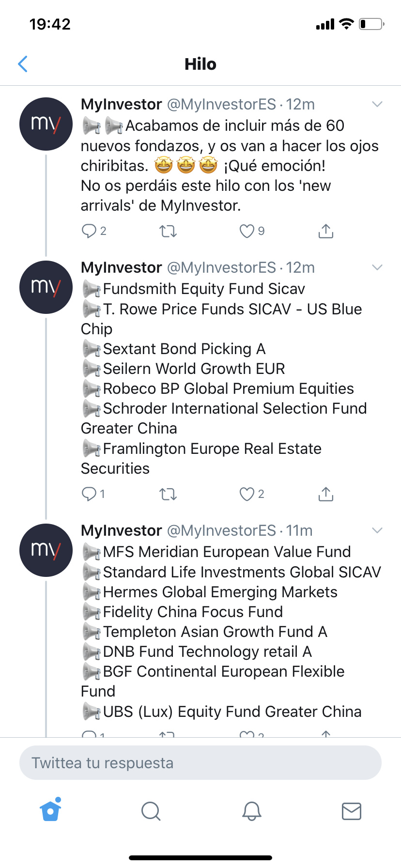Image resolution: width=401 pixels, height=868 pixels.
Task: Share the first tweet of the thread
Action: click(326, 232)
